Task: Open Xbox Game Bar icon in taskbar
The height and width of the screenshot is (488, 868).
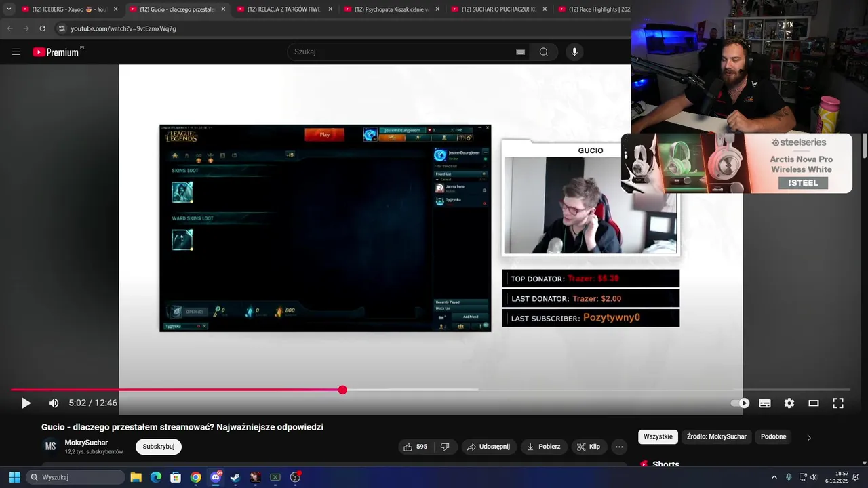Action: (x=275, y=477)
